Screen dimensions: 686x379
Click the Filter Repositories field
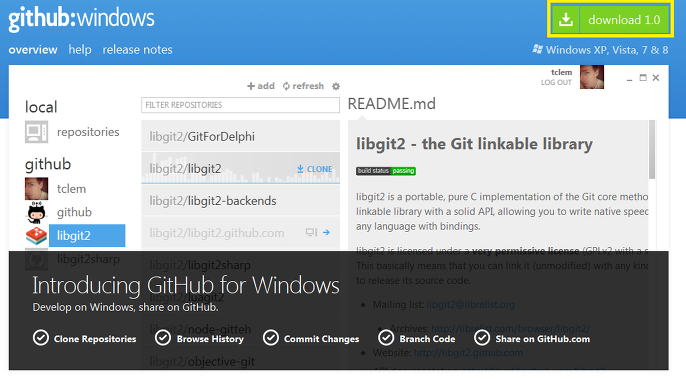240,105
